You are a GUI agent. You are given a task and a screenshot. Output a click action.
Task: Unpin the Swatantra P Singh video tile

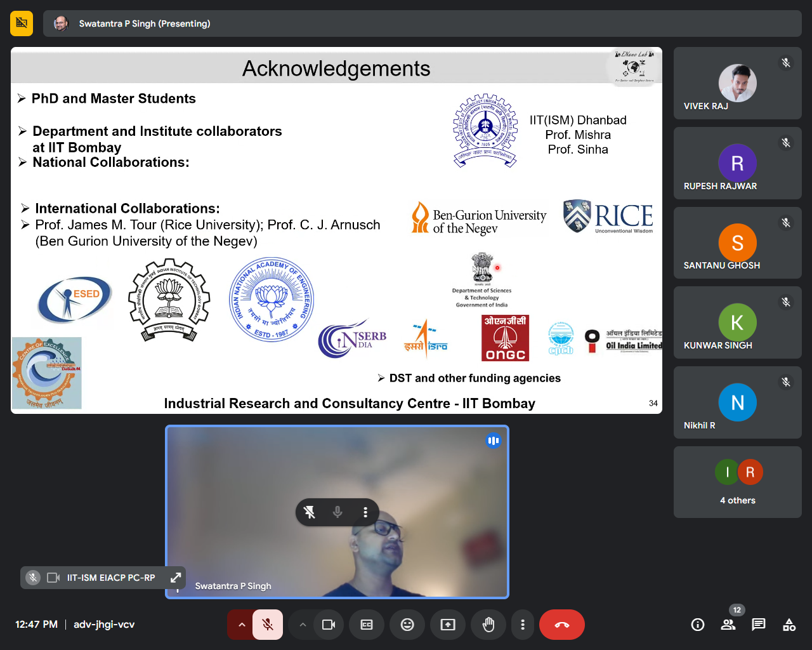[310, 512]
